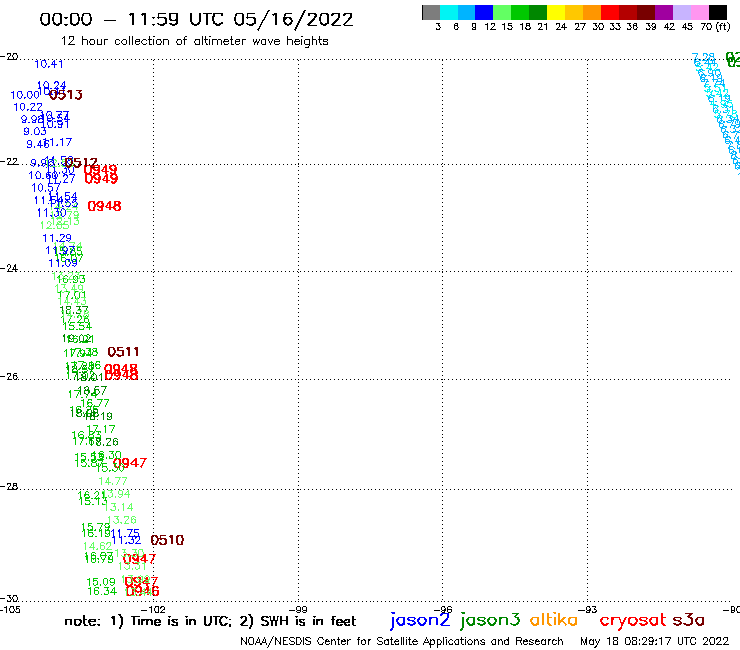Click the wave height value '10.22'
The image size is (740, 650).
[x=28, y=107]
